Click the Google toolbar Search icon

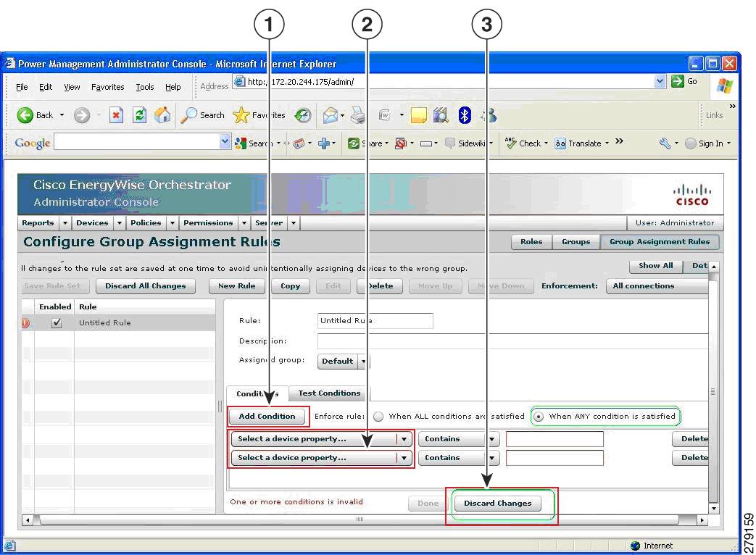click(x=240, y=143)
